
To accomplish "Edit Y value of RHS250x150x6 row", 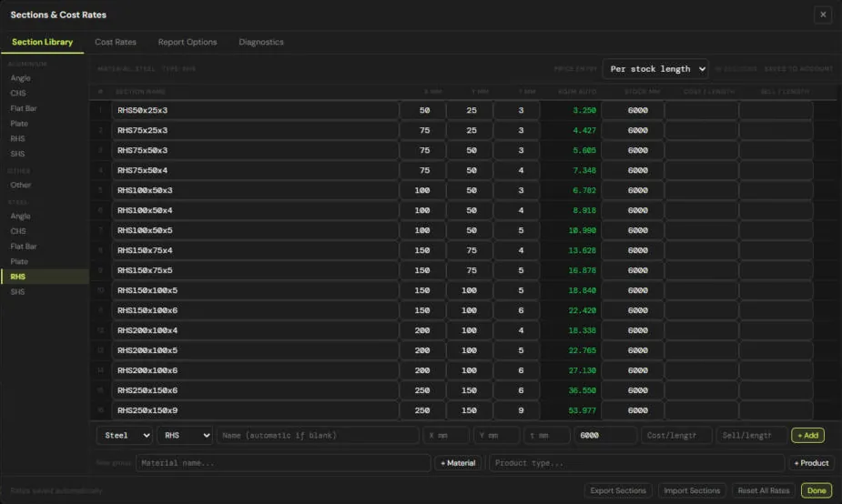I will 470,390.
